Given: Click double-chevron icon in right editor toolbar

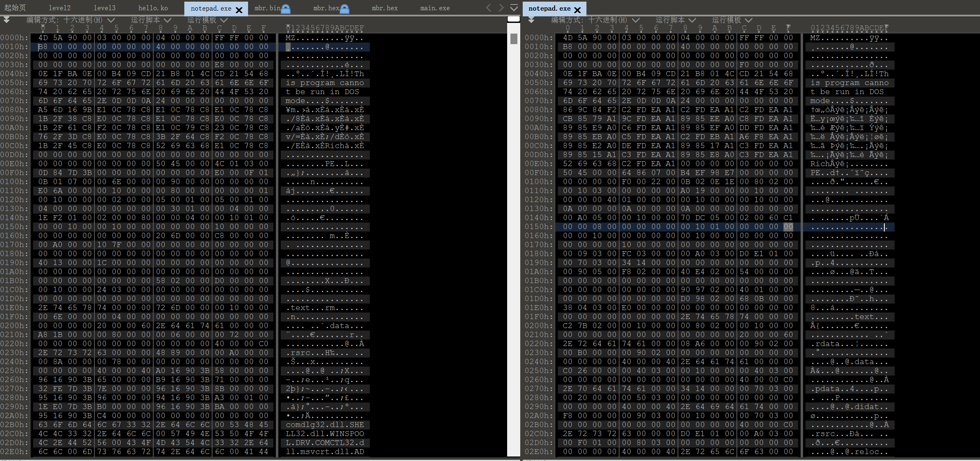Looking at the screenshot, I should (531, 20).
